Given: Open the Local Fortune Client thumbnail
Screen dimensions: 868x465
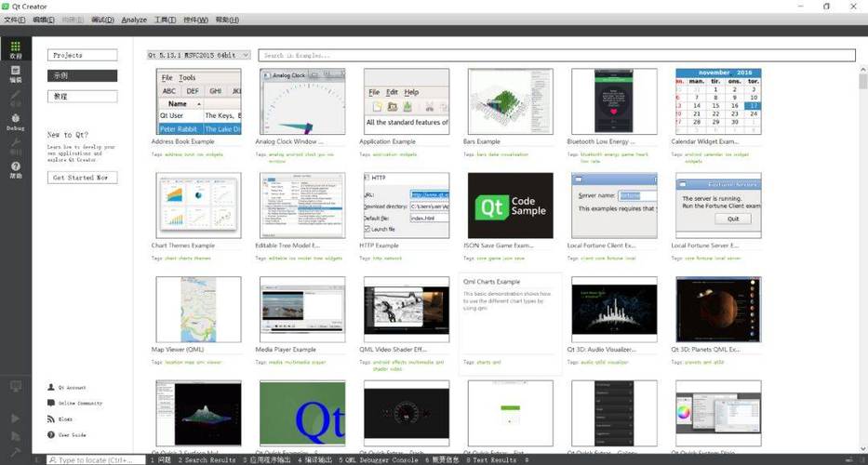Looking at the screenshot, I should coord(614,206).
